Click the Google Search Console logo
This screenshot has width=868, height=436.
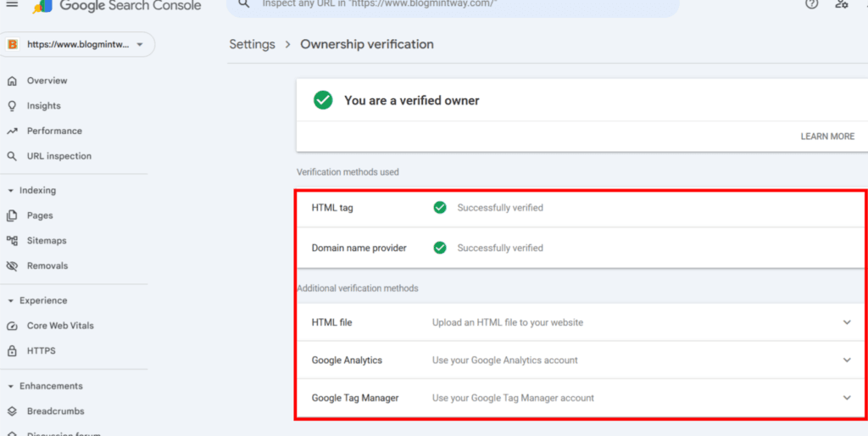coord(117,6)
